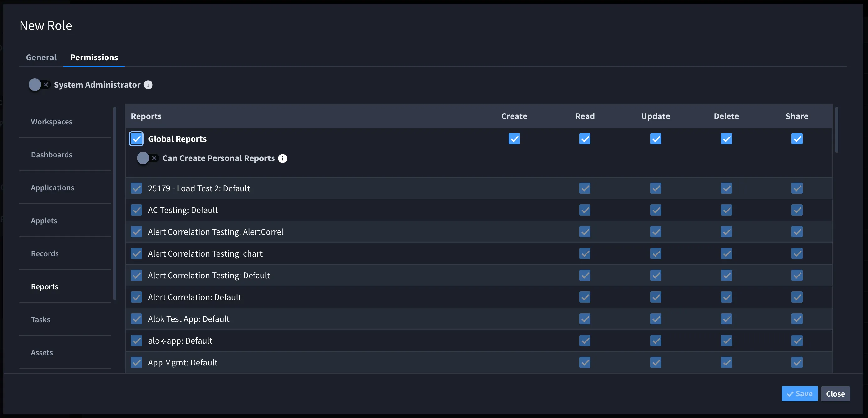Viewport: 868px width, 418px height.
Task: Close the New Role dialog
Action: (x=835, y=394)
